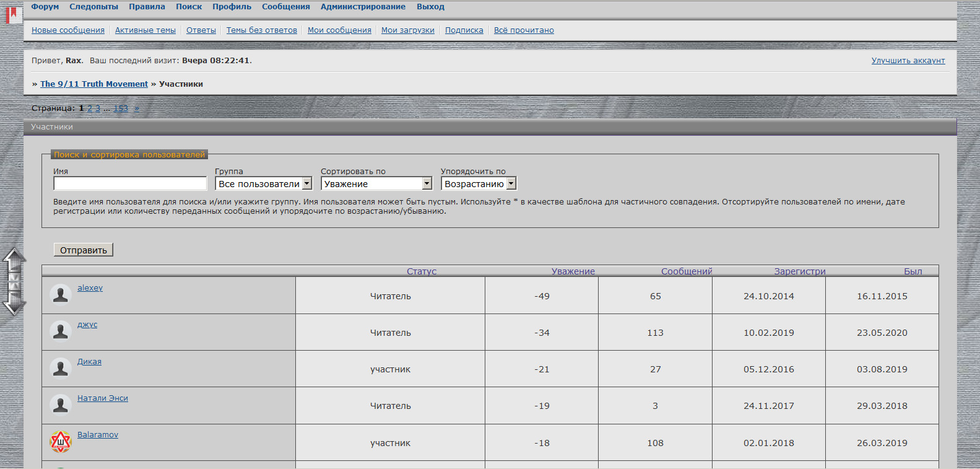Open the Ответы link
The width and height of the screenshot is (980, 469).
tap(201, 30)
